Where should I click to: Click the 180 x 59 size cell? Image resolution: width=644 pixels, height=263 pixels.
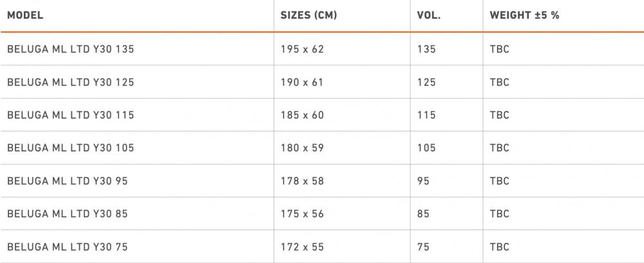[302, 148]
